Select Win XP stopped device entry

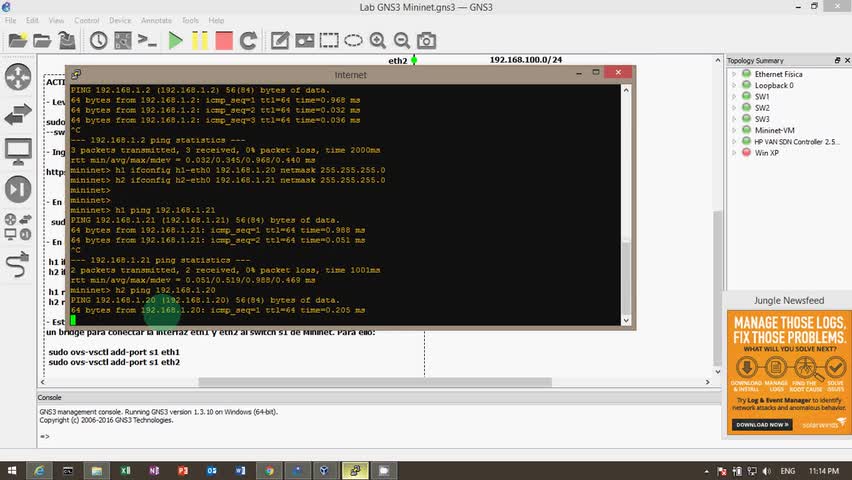[766, 153]
